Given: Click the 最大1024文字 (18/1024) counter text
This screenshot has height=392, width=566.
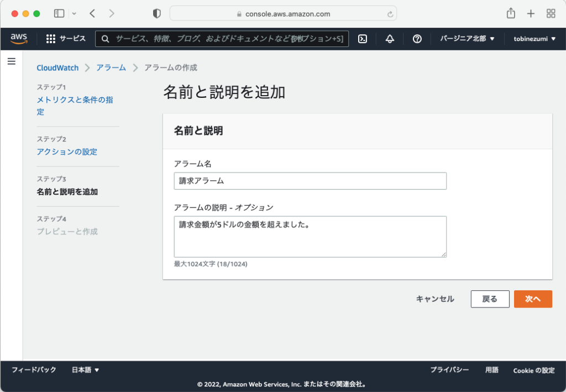Looking at the screenshot, I should 211,264.
